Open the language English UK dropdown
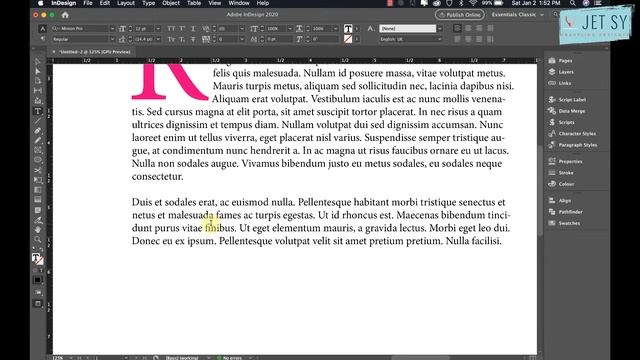The height and width of the screenshot is (360, 640). pos(439,39)
